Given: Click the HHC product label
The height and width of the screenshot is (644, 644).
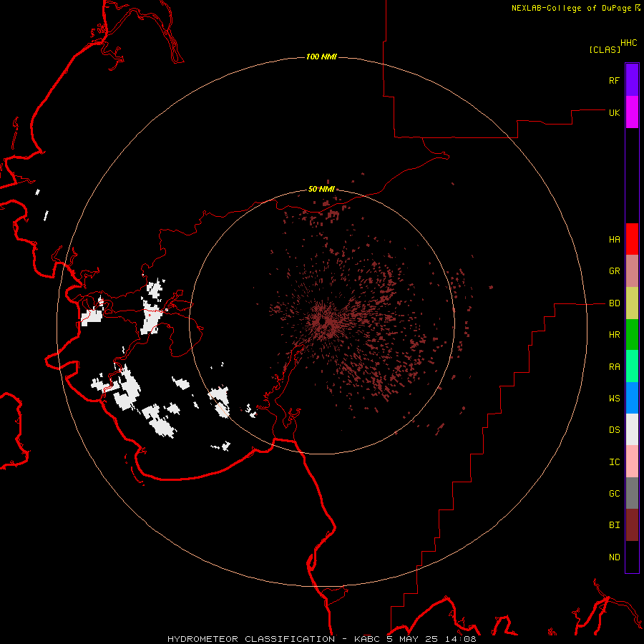Looking at the screenshot, I should (628, 43).
